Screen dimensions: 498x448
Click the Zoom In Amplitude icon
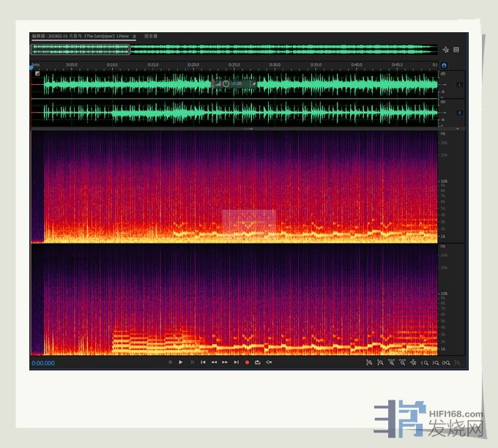(369, 362)
